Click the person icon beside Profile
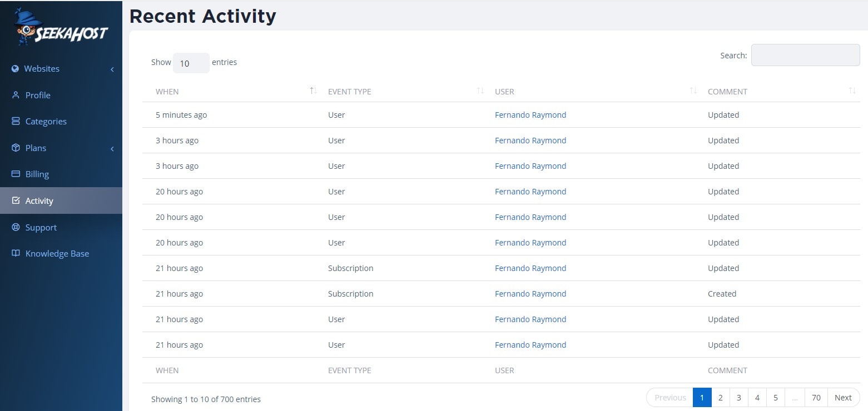This screenshot has height=411, width=868. pos(16,95)
